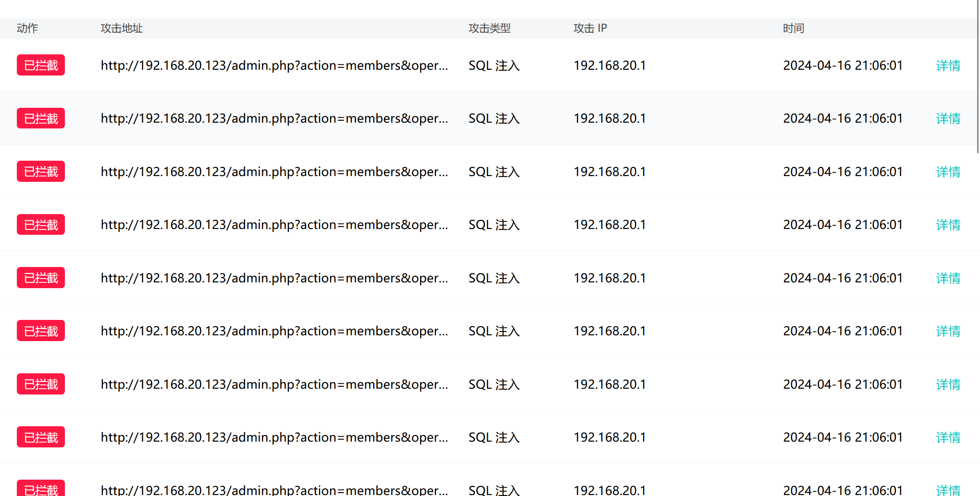Click the timestamp in the seventh row
The height and width of the screenshot is (496, 980).
(x=843, y=384)
